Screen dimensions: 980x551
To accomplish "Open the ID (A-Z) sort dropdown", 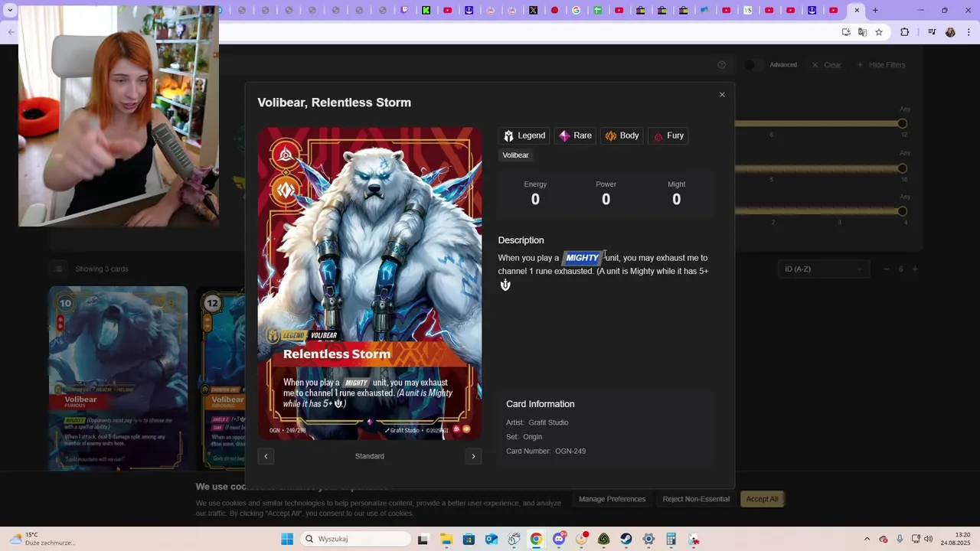I will pyautogui.click(x=823, y=269).
